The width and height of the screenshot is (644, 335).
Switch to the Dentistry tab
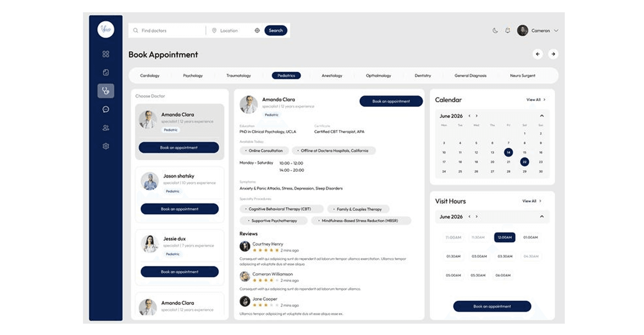(423, 75)
